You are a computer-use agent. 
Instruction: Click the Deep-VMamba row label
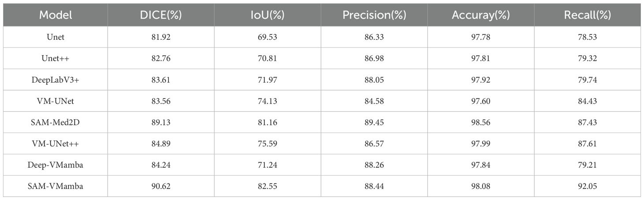pos(56,165)
